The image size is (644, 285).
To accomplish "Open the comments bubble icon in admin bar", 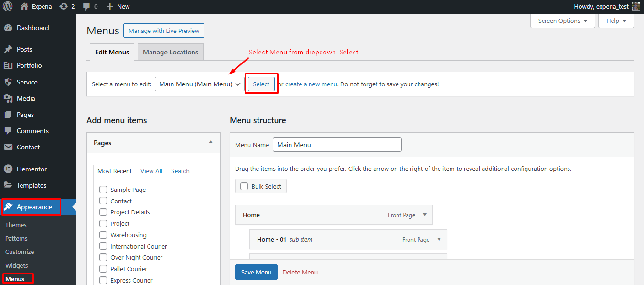I will (86, 7).
